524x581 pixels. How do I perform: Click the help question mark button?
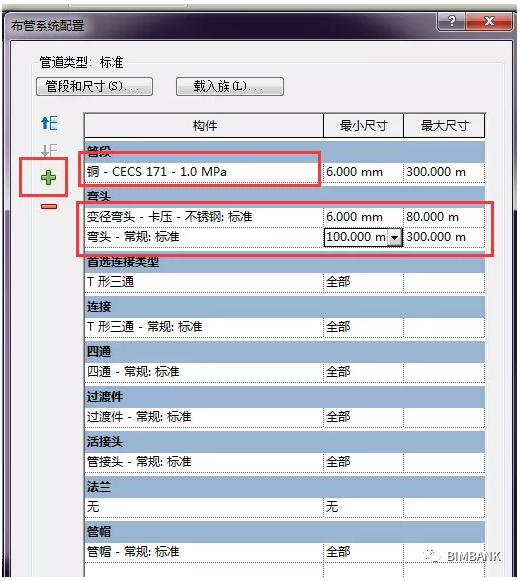click(x=451, y=21)
